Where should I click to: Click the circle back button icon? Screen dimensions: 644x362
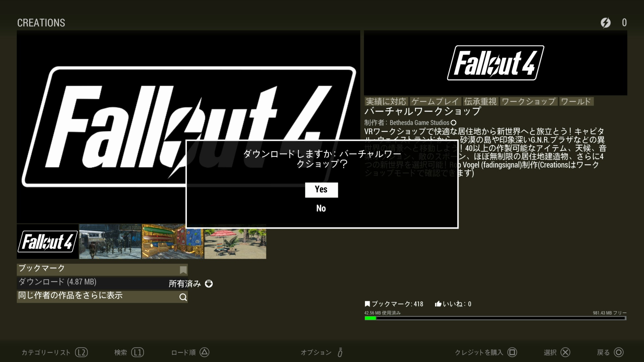click(619, 352)
